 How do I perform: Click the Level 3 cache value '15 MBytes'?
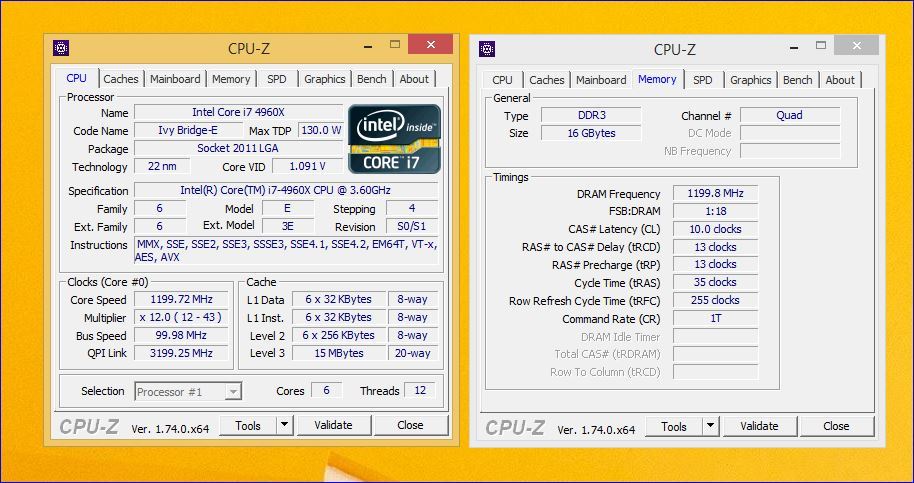pos(339,353)
